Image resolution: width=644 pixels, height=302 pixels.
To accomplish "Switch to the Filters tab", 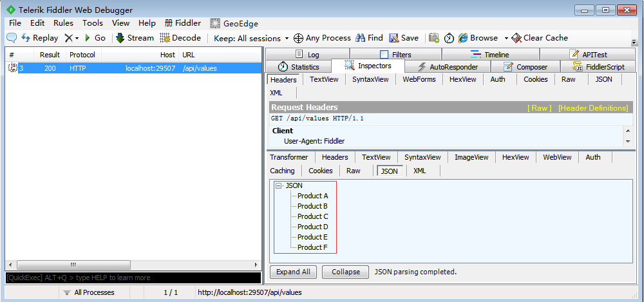I will pos(395,54).
